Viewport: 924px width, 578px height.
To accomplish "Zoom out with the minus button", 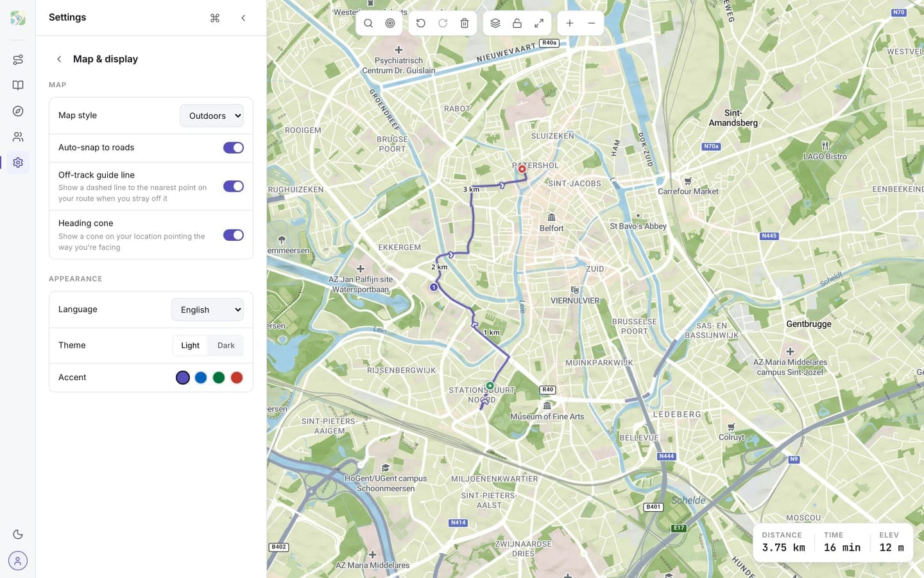I will pyautogui.click(x=592, y=23).
